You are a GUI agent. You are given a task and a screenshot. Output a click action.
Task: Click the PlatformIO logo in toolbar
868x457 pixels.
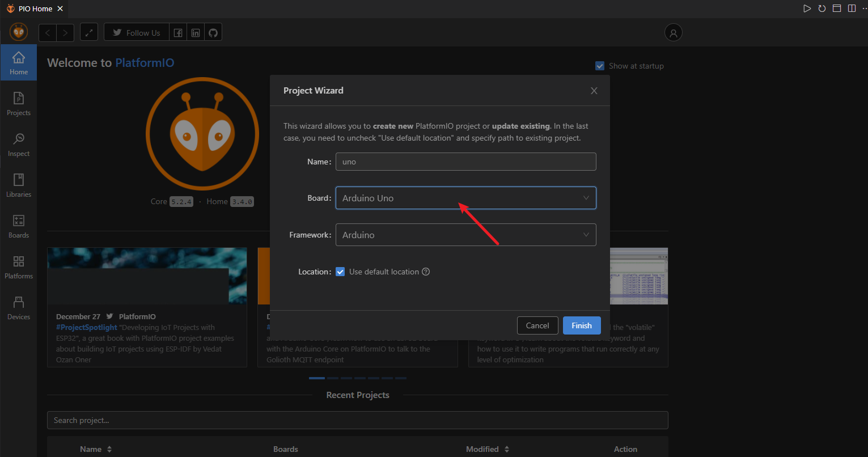pos(19,32)
